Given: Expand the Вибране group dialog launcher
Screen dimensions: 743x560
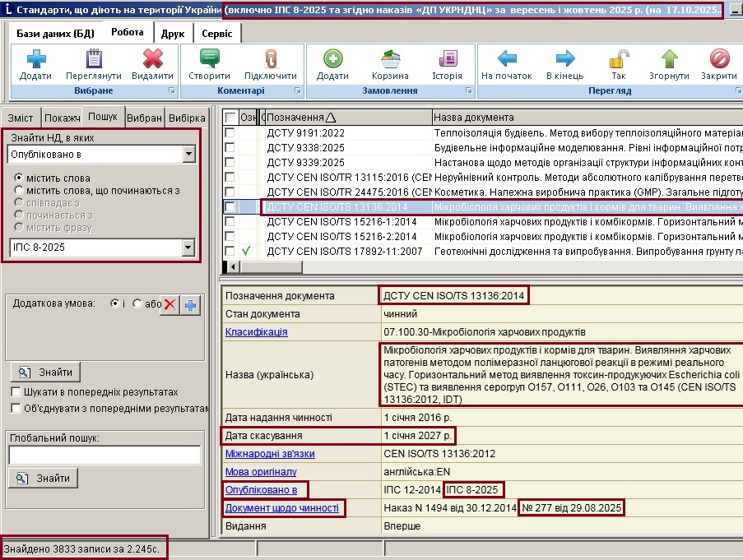Looking at the screenshot, I should pyautogui.click(x=172, y=90).
